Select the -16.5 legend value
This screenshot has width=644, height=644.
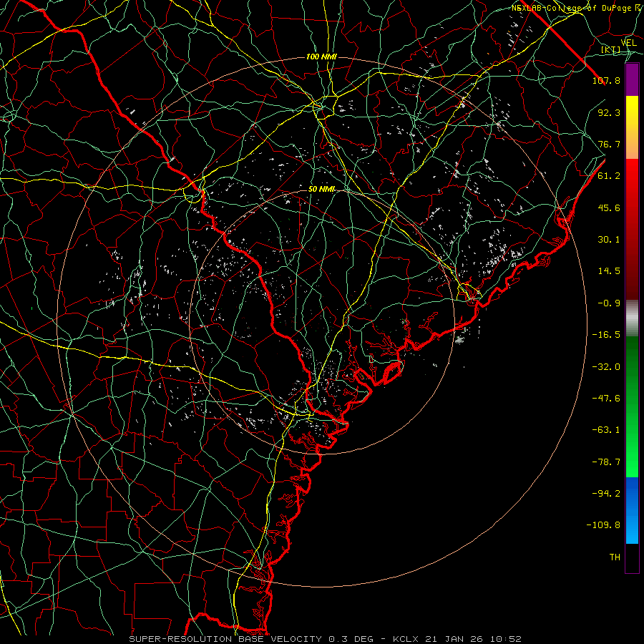click(x=606, y=335)
